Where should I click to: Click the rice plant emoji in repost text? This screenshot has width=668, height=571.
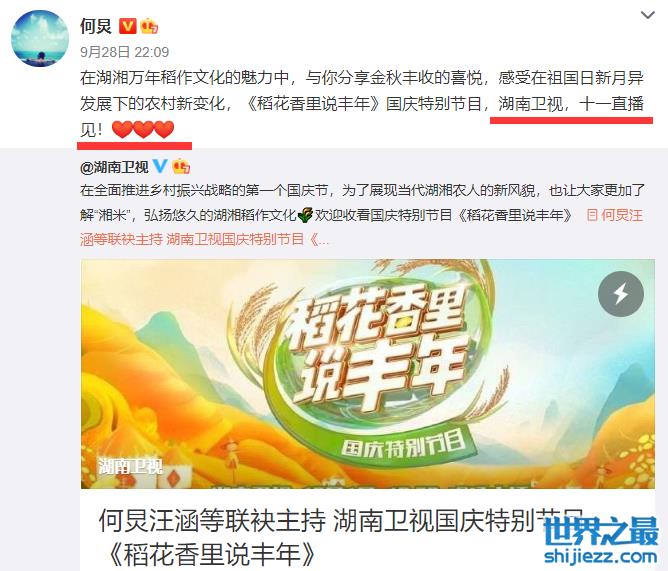tap(305, 215)
